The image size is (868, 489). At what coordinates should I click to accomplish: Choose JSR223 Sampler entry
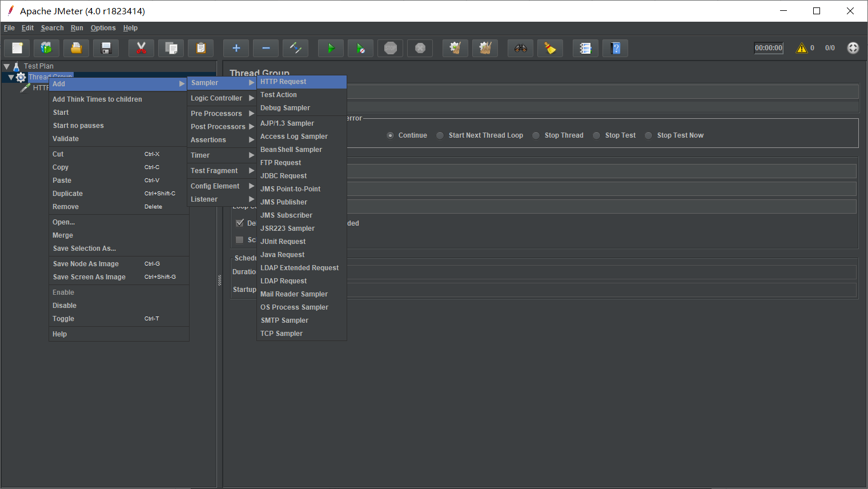click(x=302, y=229)
